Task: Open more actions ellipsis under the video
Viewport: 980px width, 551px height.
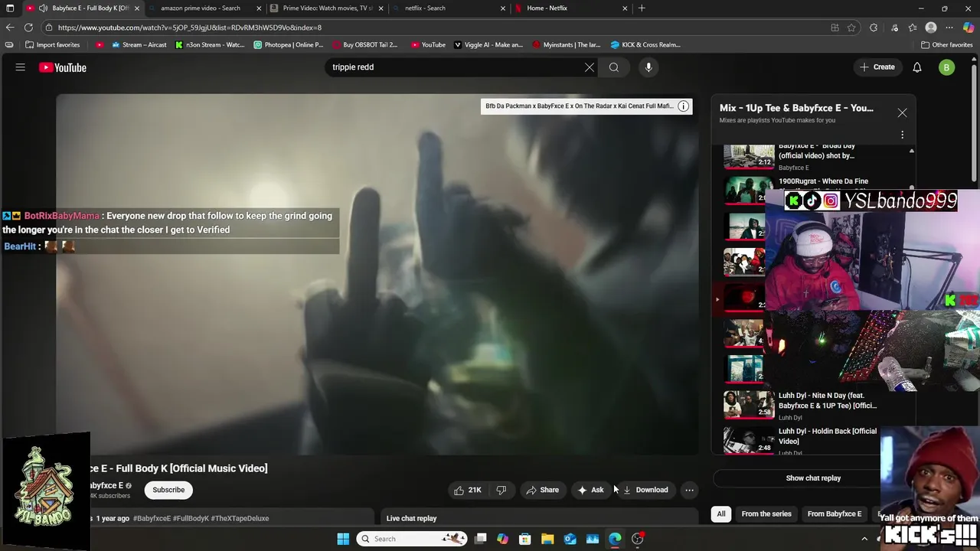Action: tap(689, 490)
